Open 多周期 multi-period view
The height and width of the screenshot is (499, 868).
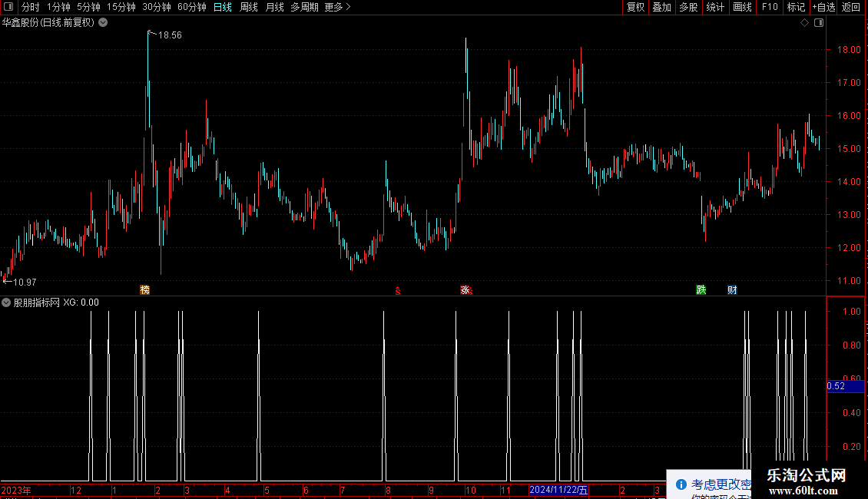(x=304, y=7)
